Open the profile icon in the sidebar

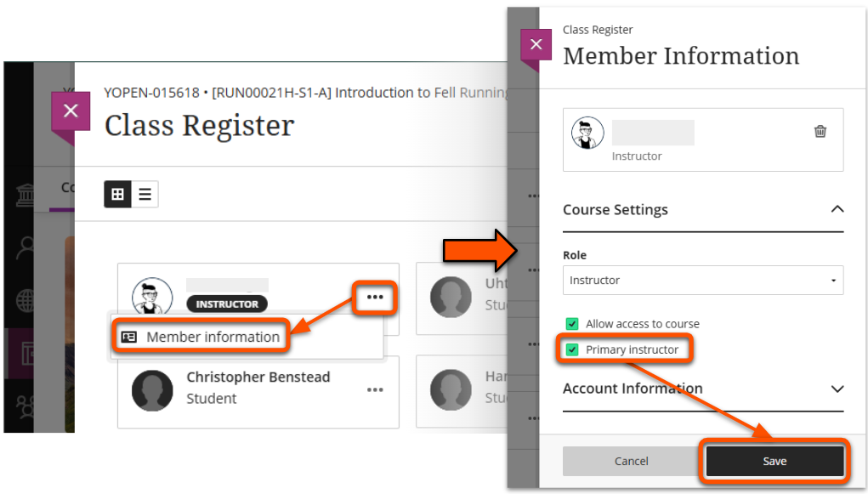26,248
